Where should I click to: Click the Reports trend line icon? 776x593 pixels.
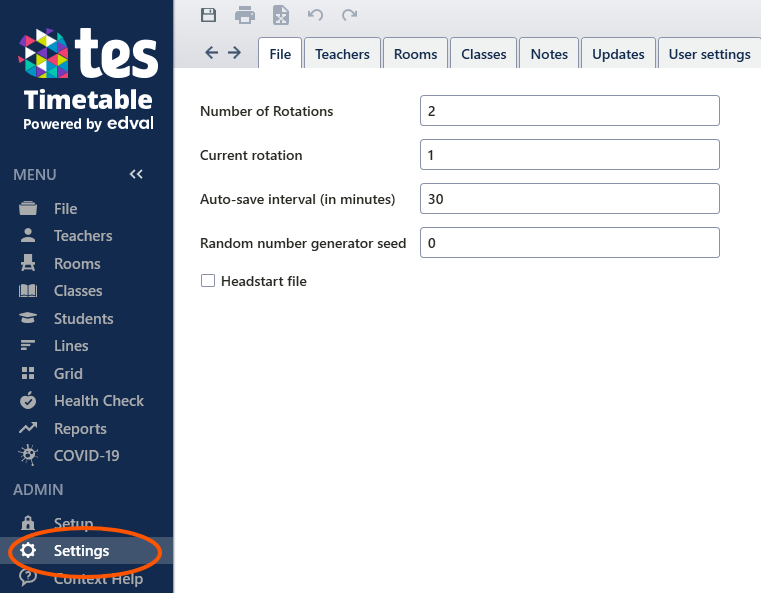click(x=28, y=428)
